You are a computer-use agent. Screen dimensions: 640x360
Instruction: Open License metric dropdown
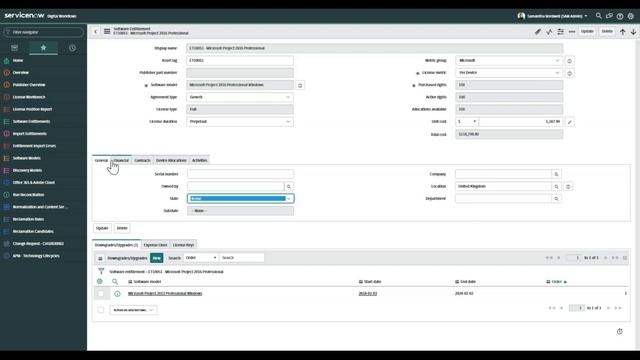click(x=509, y=73)
